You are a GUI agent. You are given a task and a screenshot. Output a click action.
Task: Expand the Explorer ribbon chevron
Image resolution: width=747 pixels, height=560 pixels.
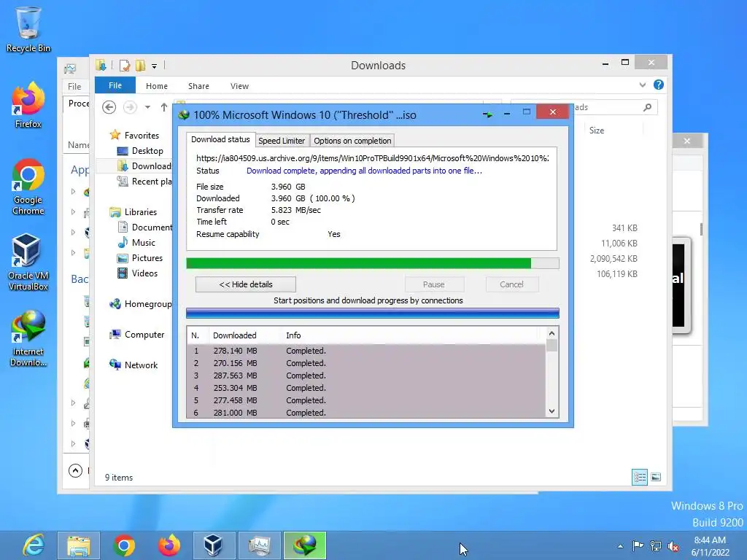[643, 85]
